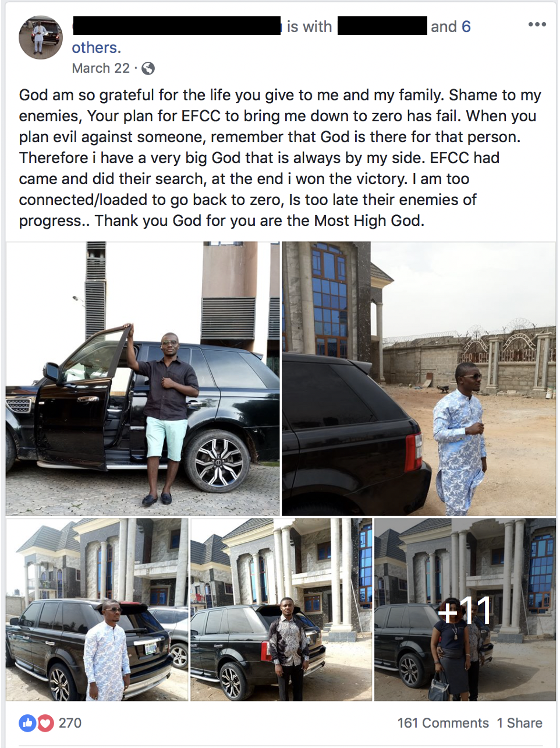Click the blue Like reaction icon
560x748 pixels.
point(27,723)
